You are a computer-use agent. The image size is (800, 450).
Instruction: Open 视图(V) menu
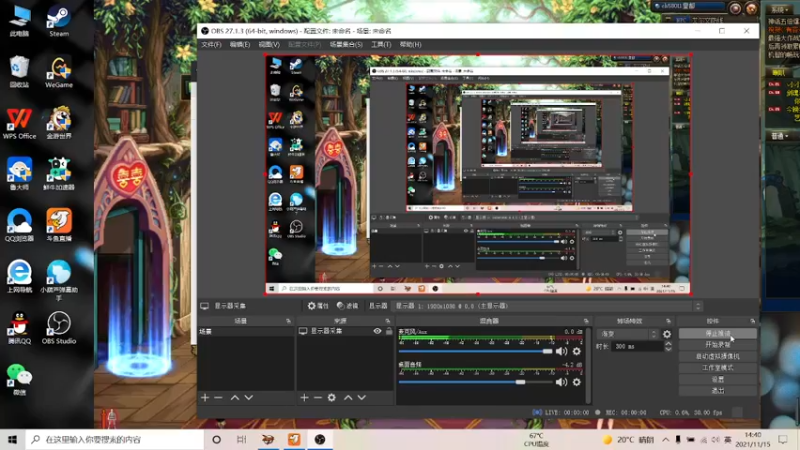click(269, 44)
